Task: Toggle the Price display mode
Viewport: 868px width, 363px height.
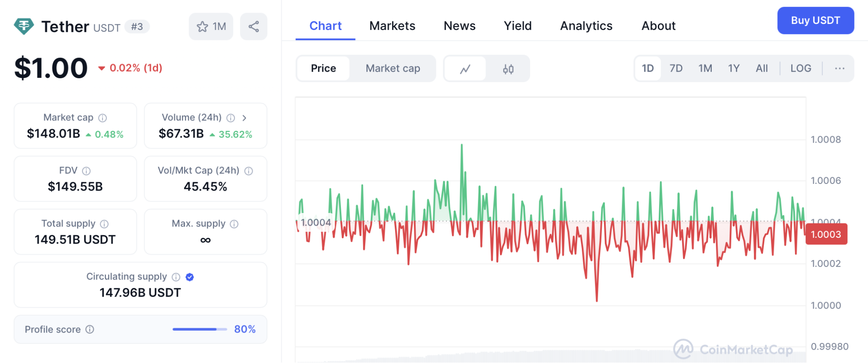Action: [x=323, y=68]
